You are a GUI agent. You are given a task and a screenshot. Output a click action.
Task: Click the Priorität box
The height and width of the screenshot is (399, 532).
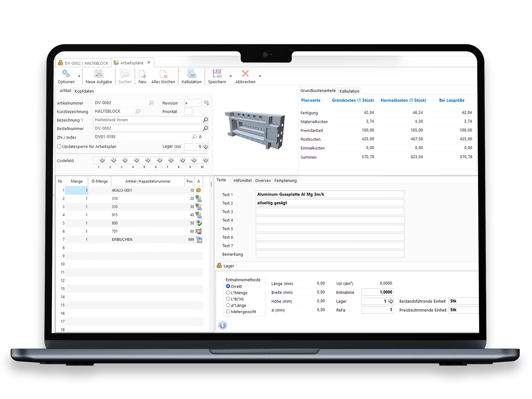(188, 111)
